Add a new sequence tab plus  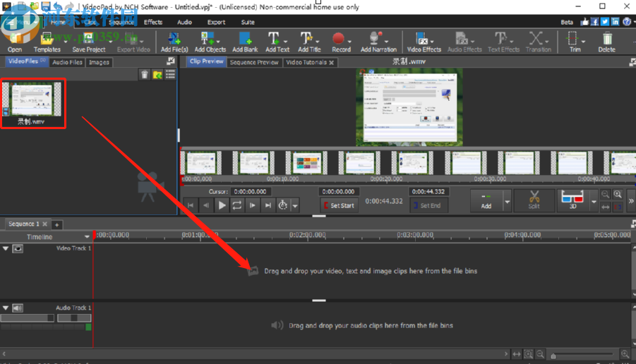(56, 224)
